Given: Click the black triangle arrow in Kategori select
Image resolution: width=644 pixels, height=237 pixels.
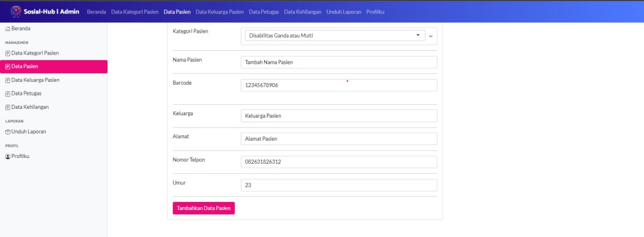Looking at the screenshot, I should [417, 36].
